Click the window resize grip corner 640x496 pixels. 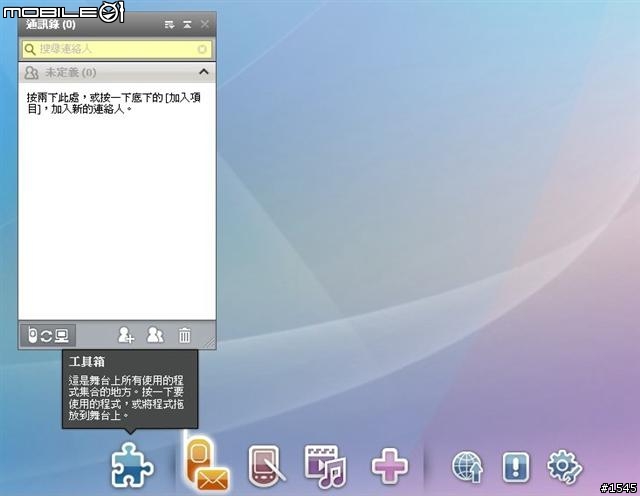210,342
